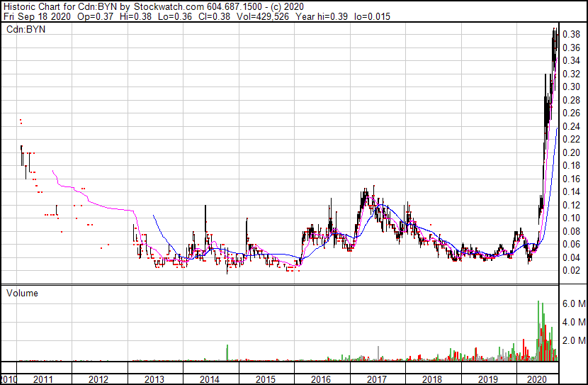588x385 pixels.
Task: Click the Stockwatch.com chart title text
Action: (169, 7)
